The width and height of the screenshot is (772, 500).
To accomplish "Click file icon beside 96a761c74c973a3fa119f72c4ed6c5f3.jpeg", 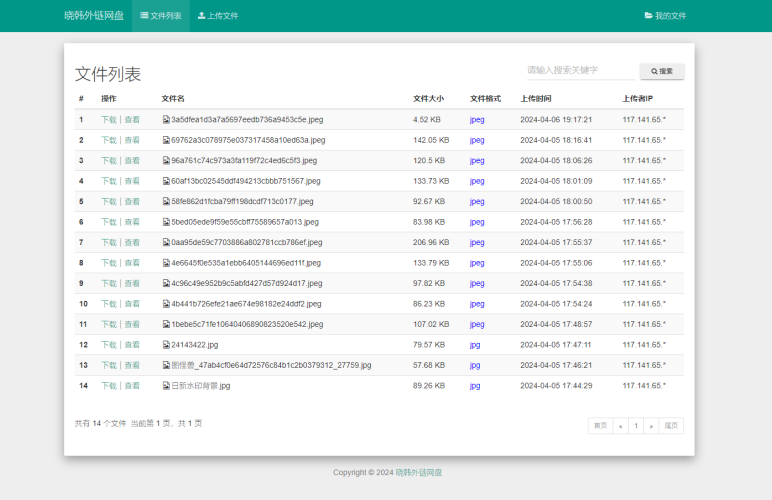I will [x=166, y=161].
